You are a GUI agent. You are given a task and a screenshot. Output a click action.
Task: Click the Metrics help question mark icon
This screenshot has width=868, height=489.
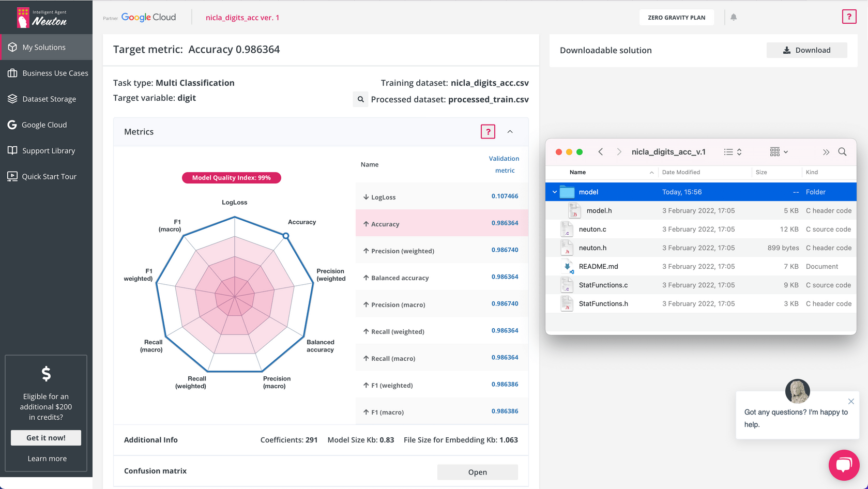488,132
